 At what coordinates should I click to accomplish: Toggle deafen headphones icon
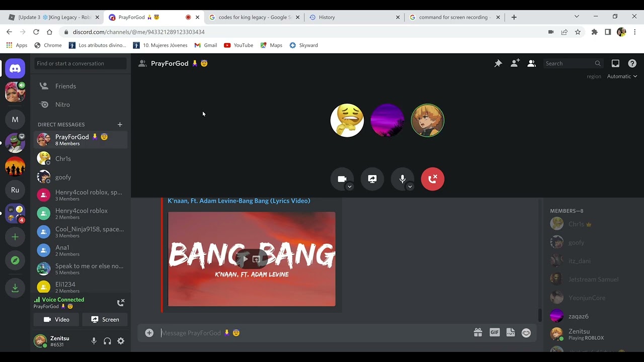pos(107,341)
